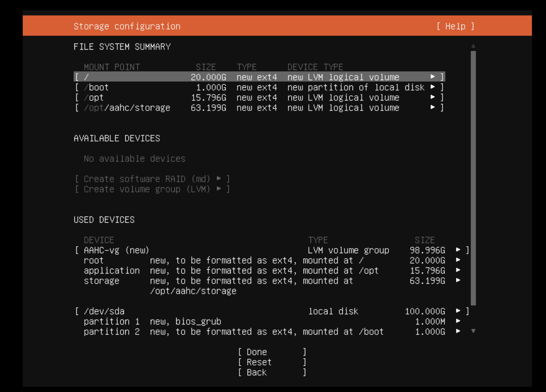Expand /dev/sda local disk menu arrow
Viewport: 546px width, 392px height.
click(458, 311)
